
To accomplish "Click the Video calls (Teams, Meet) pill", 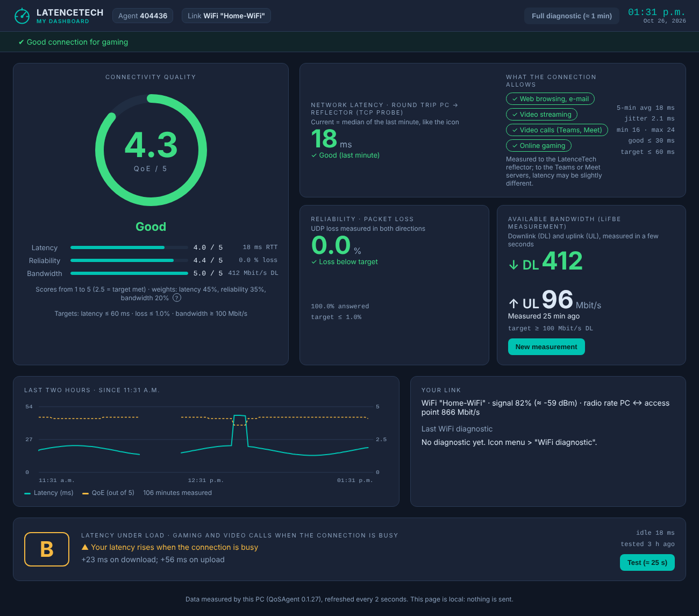I will tap(557, 130).
